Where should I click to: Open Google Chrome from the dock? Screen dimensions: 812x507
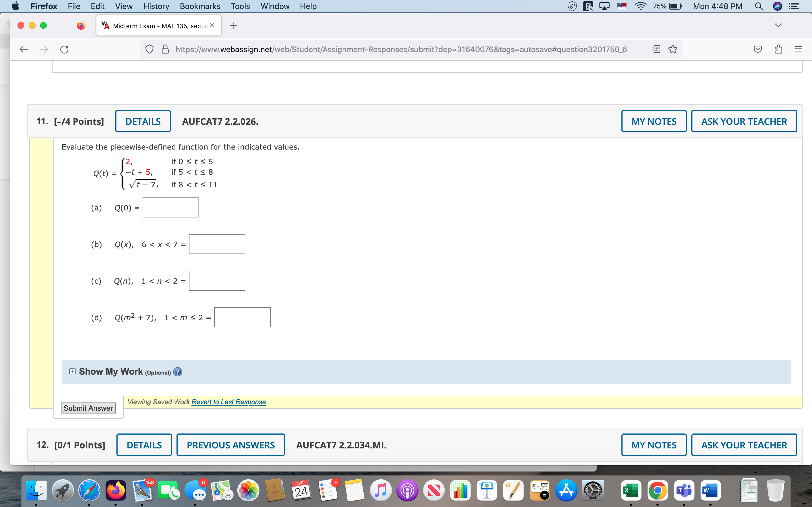657,491
